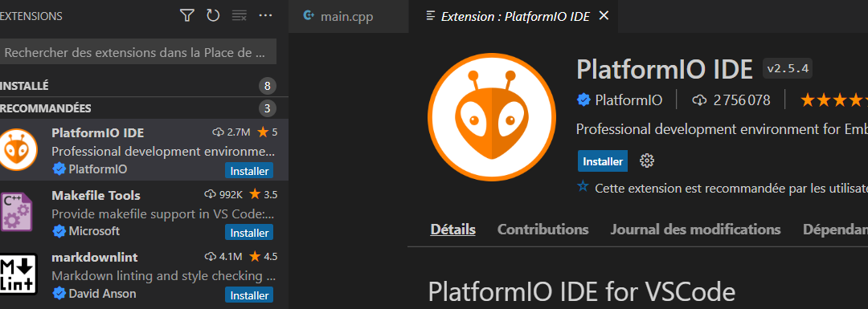Click the main.cpp C++ file icon

(x=309, y=15)
